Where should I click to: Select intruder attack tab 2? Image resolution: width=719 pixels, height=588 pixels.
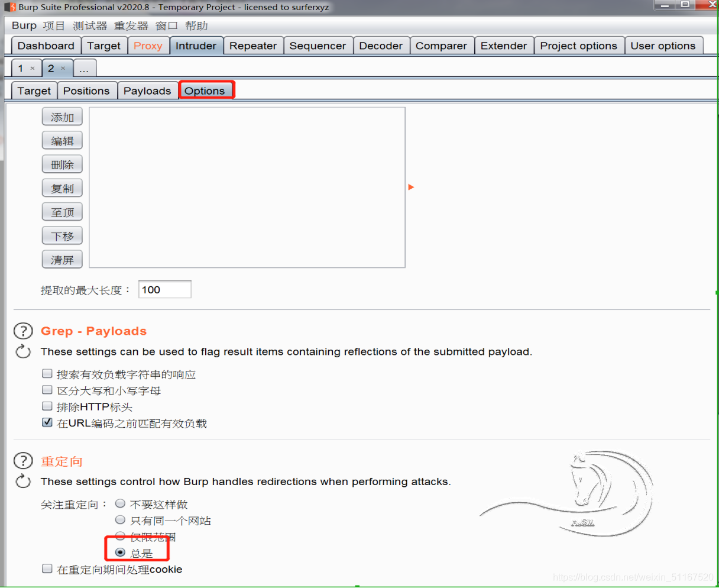pyautogui.click(x=51, y=68)
